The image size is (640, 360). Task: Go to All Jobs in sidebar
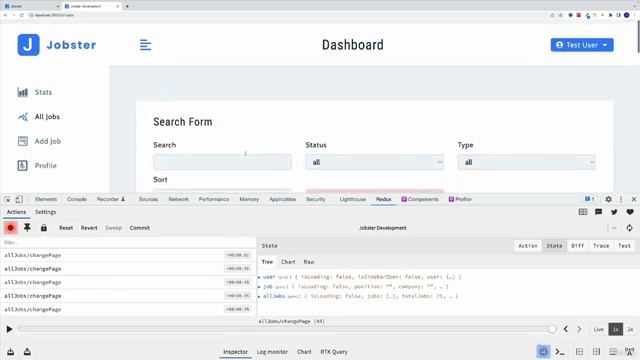[x=39, y=117]
